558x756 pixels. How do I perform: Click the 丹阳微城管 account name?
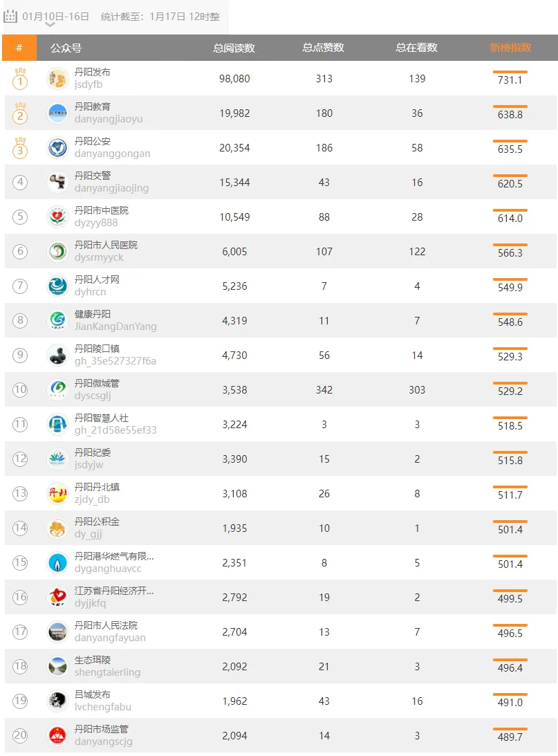point(97,383)
